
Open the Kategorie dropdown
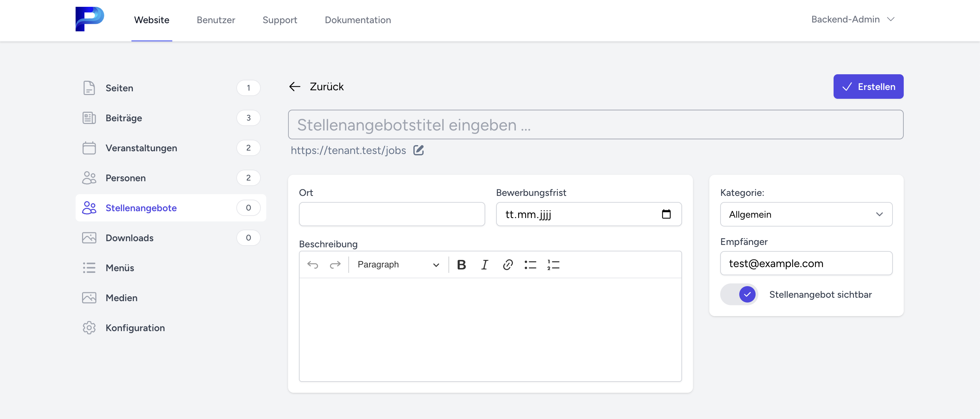pyautogui.click(x=806, y=214)
